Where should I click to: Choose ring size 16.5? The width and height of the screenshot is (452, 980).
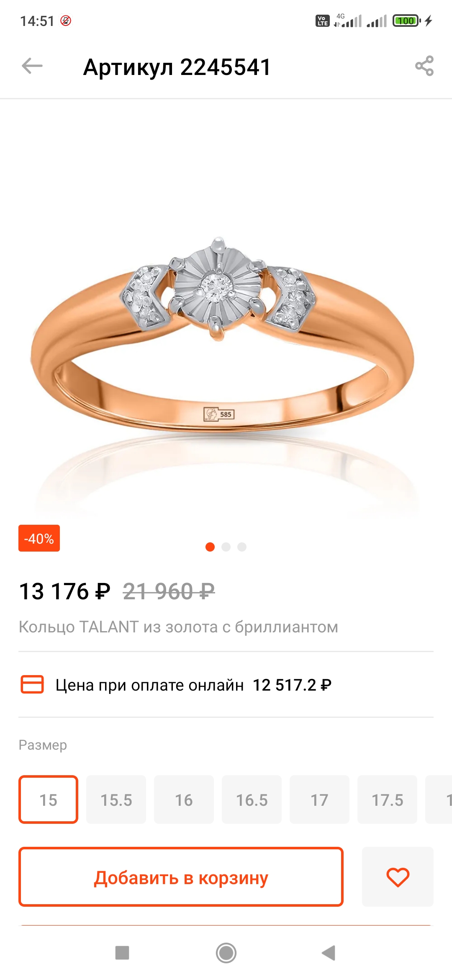(252, 799)
